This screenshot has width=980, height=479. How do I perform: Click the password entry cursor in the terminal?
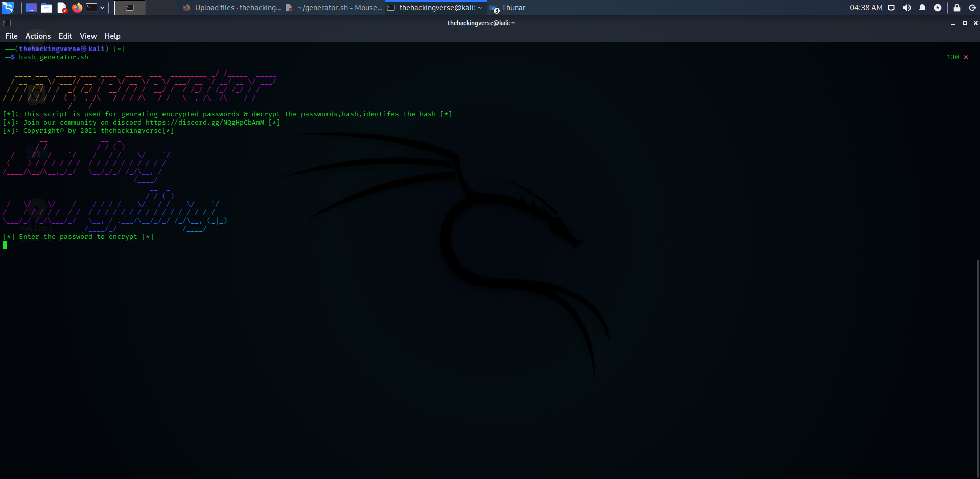point(5,245)
